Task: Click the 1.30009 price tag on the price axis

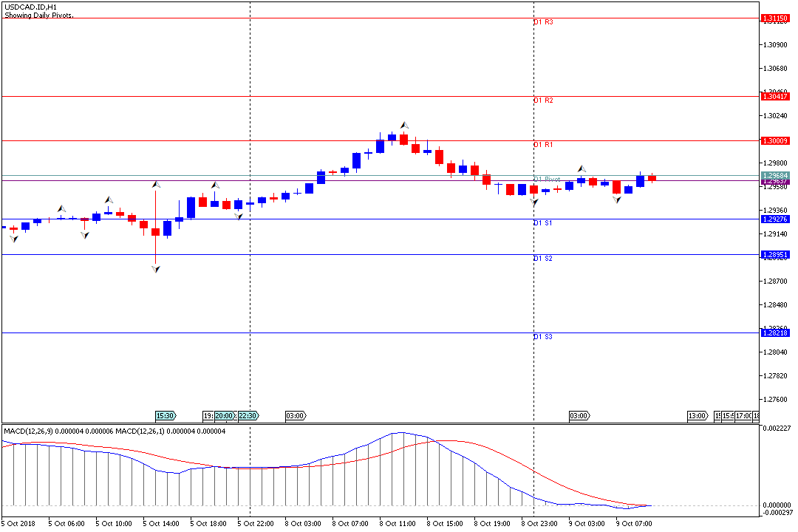Action: pyautogui.click(x=775, y=140)
